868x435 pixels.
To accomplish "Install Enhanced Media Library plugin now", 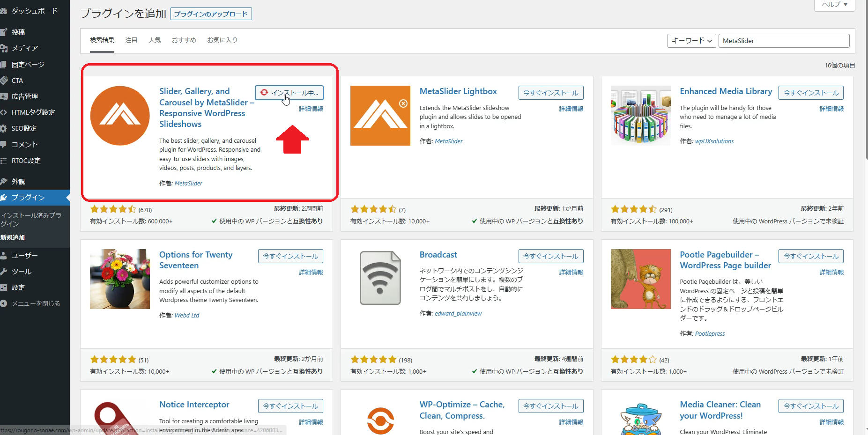I will pos(811,93).
